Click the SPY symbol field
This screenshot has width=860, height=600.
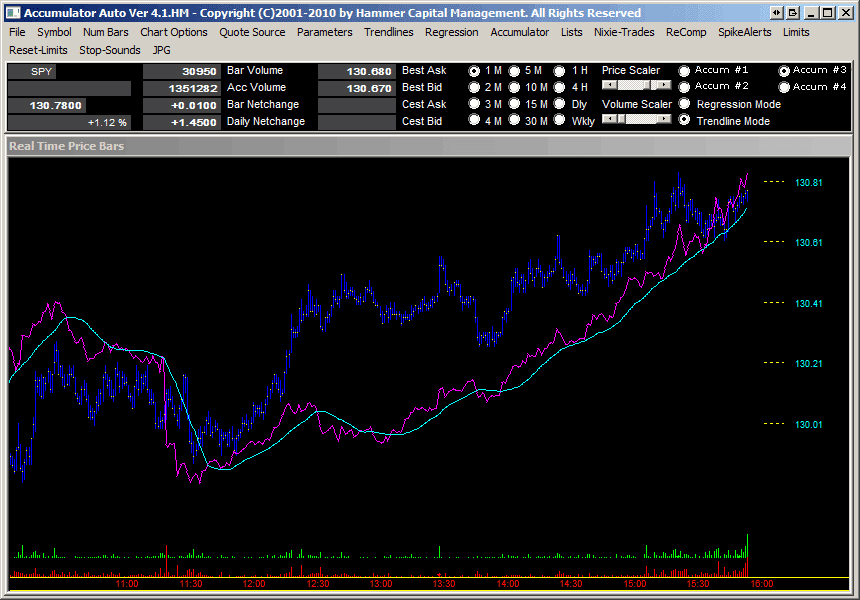pos(32,72)
